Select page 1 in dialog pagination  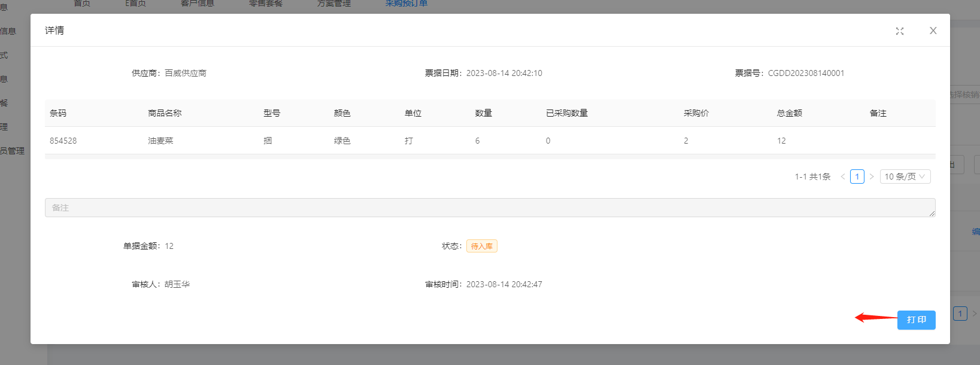point(857,177)
